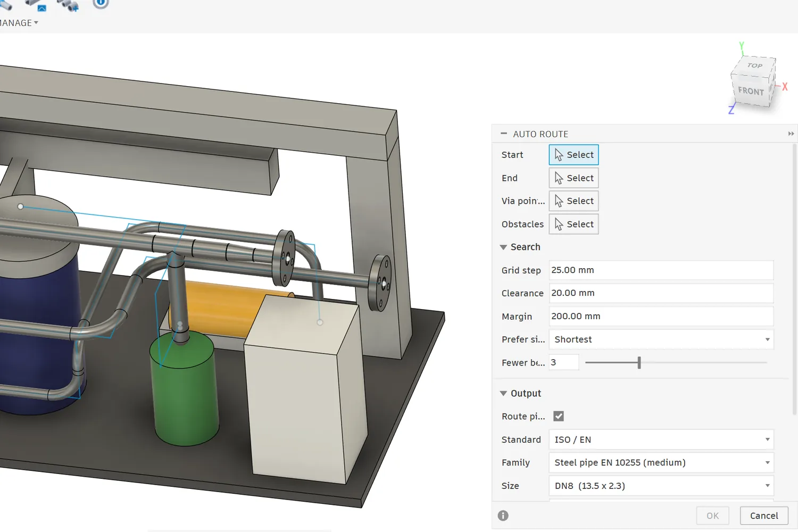Open the Prefer dropdown set to Shortest

[x=661, y=339]
